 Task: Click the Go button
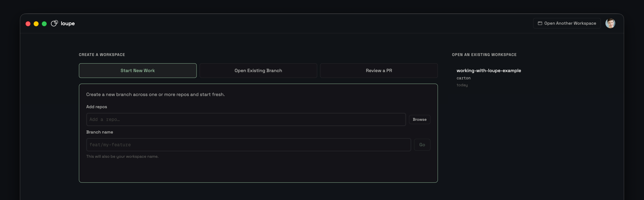point(422,145)
